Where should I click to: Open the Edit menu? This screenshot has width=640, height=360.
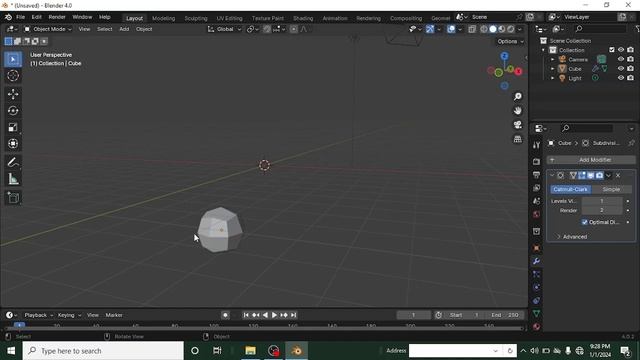(37, 17)
